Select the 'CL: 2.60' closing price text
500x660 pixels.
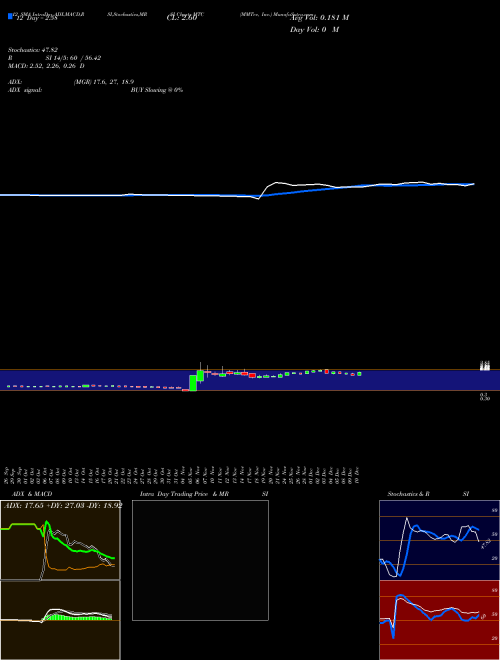pyautogui.click(x=181, y=18)
